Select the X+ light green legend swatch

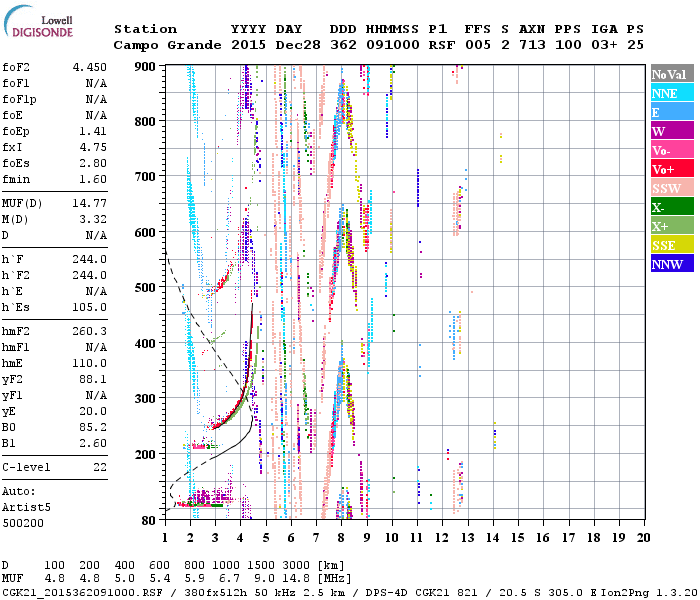672,225
